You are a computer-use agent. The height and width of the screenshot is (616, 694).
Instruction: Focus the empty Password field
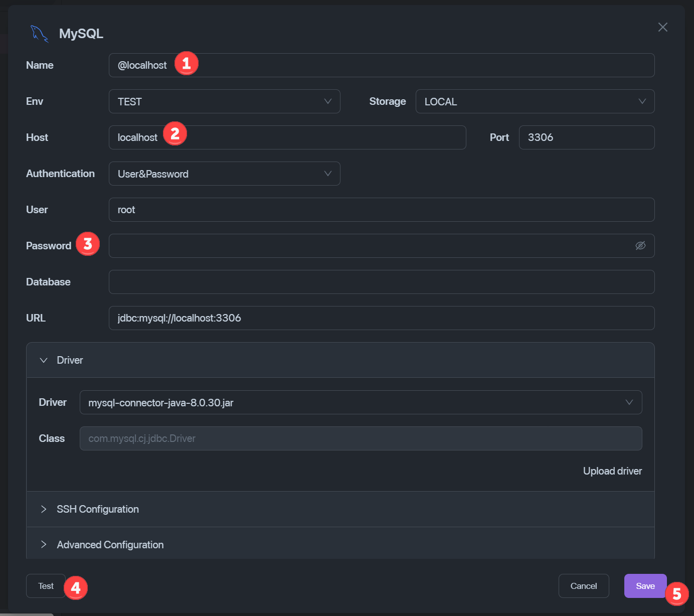(382, 246)
